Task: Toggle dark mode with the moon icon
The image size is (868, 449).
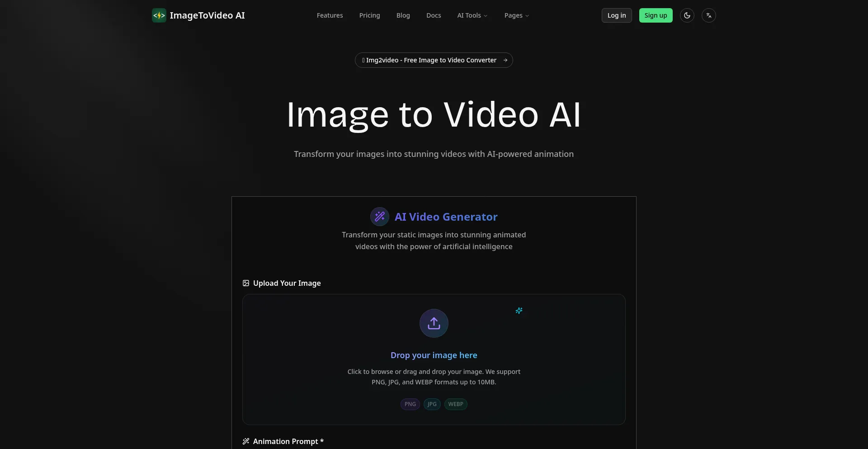Action: coord(687,15)
